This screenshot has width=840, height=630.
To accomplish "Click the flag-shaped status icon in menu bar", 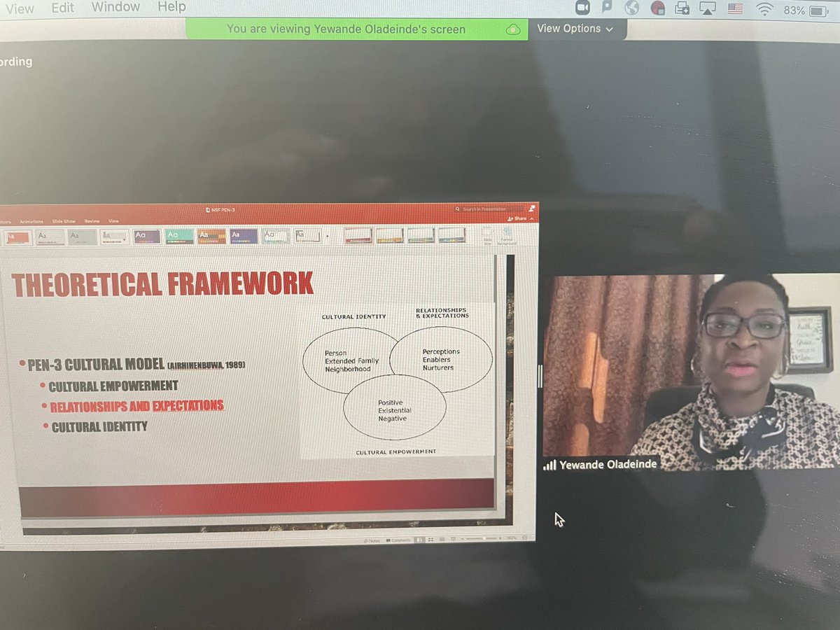I will click(608, 8).
